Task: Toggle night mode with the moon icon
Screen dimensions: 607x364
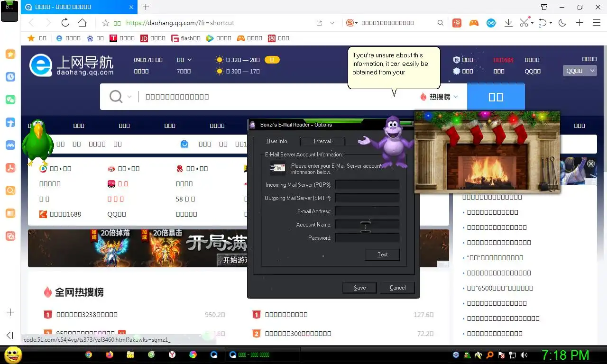Action: click(562, 23)
